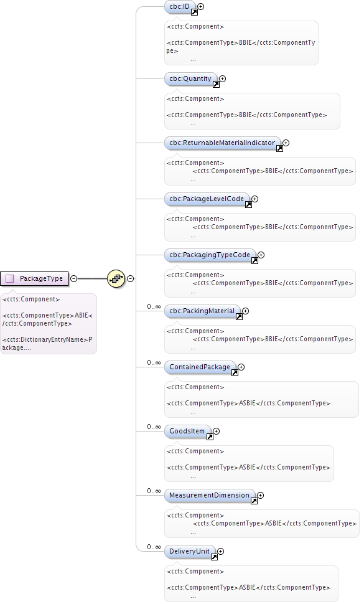
Task: Expand cbc:PackingMaterial plus icon
Action: point(246,311)
